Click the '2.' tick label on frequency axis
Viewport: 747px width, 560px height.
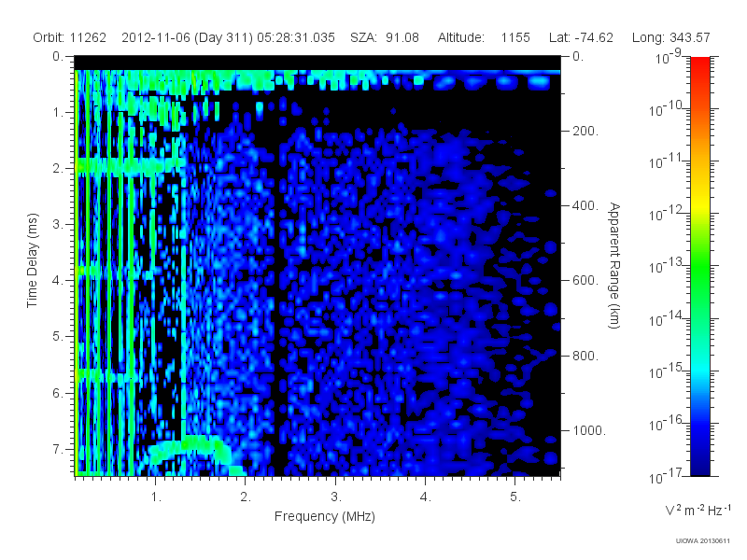point(246,497)
